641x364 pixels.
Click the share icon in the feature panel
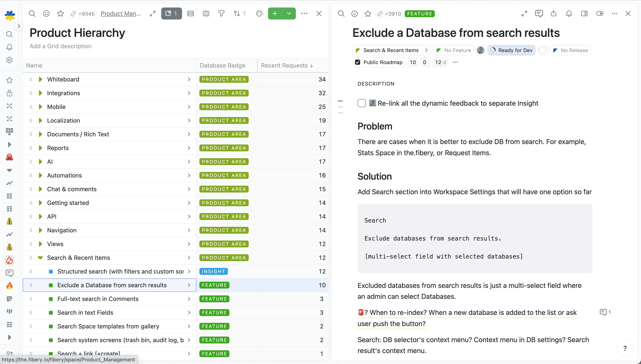(x=554, y=14)
